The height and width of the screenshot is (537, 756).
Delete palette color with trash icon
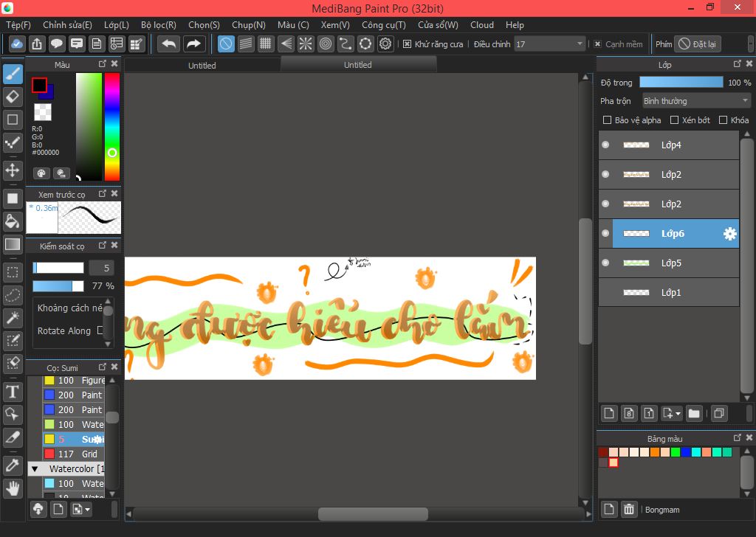tap(629, 509)
